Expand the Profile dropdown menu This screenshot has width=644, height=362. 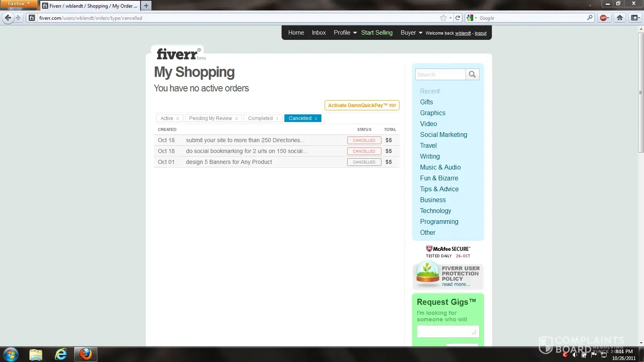click(345, 33)
